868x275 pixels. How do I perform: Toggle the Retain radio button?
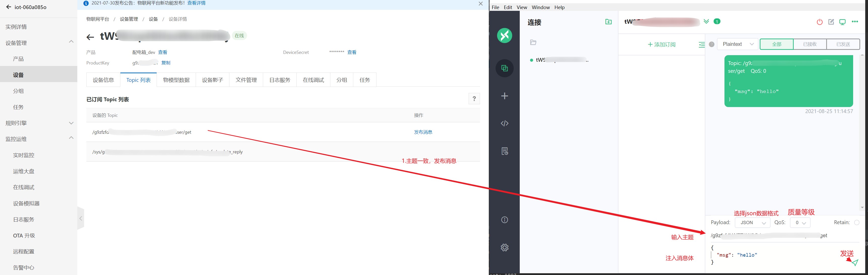[x=857, y=222]
